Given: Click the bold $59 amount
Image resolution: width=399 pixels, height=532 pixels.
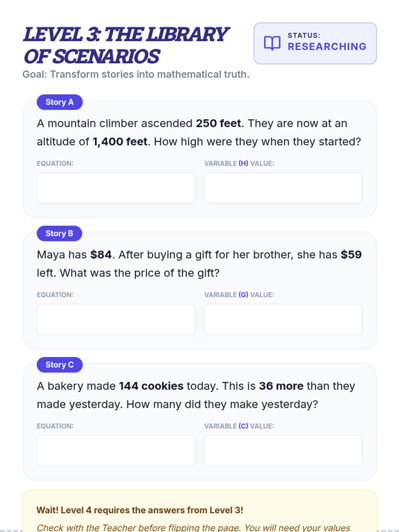Looking at the screenshot, I should tap(351, 255).
